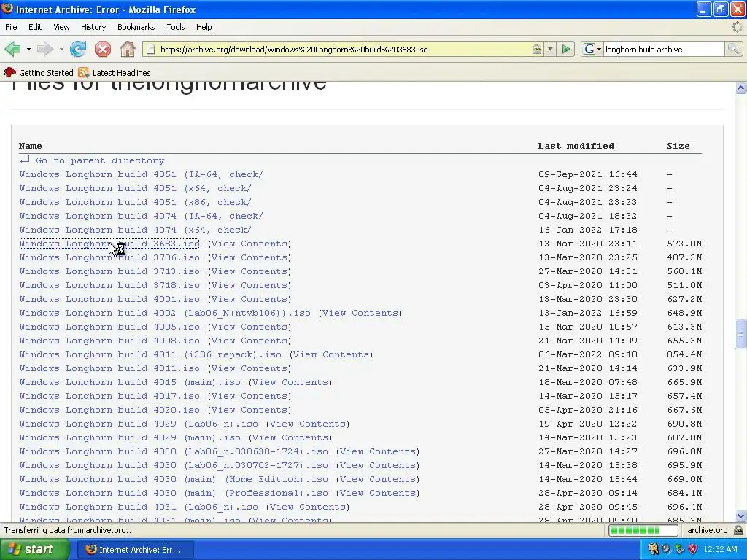Download Windows Longhorn build 4030 (main) (Professional).iso

coord(174,494)
